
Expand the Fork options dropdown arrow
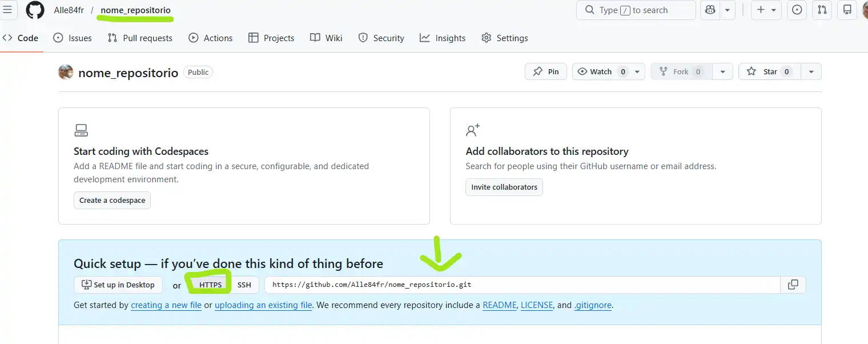tap(722, 71)
